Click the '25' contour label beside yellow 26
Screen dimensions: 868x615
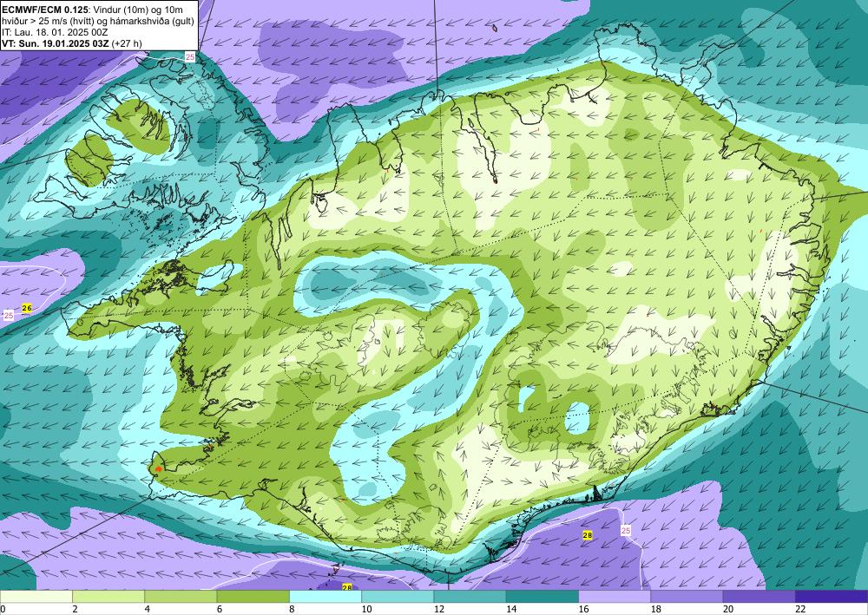pyautogui.click(x=9, y=315)
